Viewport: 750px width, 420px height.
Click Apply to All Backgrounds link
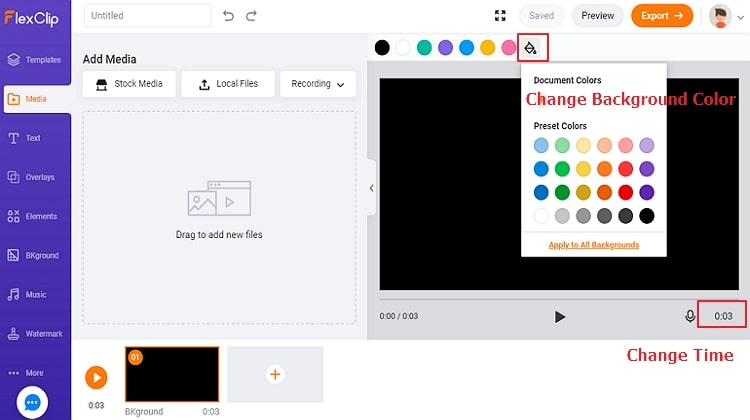pos(594,245)
